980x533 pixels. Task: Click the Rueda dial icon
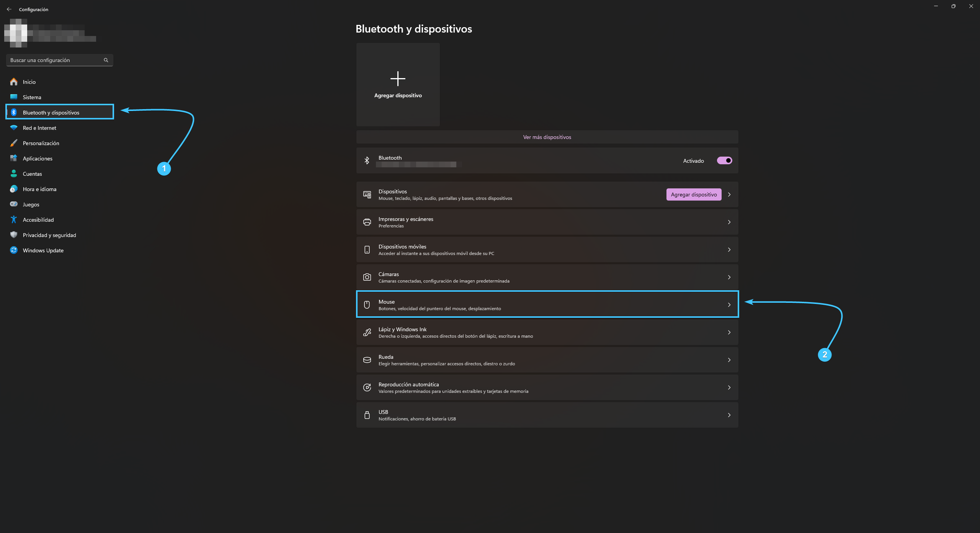click(367, 360)
